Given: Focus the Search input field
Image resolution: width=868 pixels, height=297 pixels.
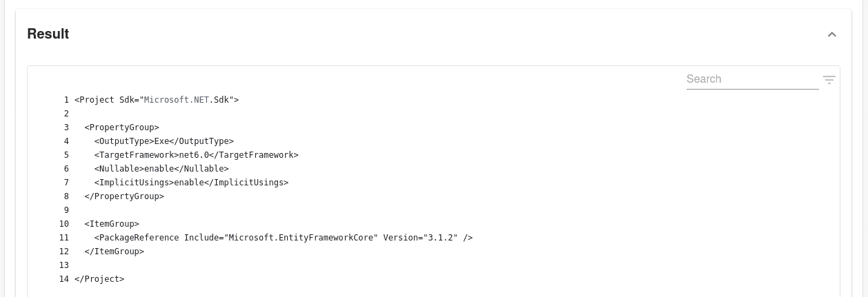Looking at the screenshot, I should click(752, 79).
